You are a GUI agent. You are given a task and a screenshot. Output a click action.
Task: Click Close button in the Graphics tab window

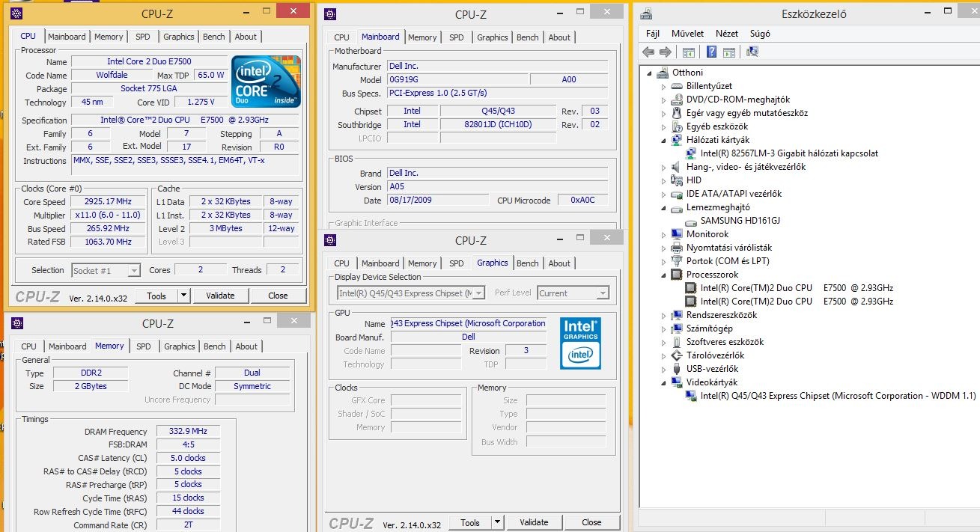click(x=591, y=522)
